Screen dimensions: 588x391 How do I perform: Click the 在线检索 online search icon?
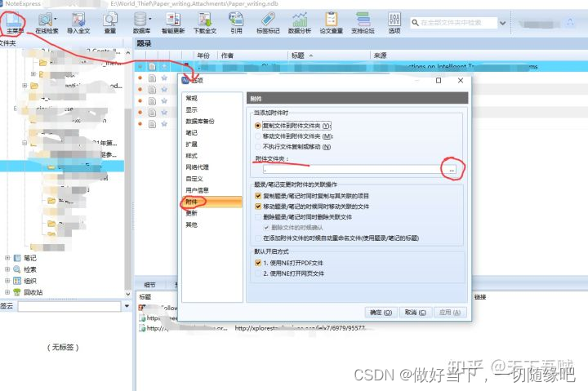[x=46, y=19]
